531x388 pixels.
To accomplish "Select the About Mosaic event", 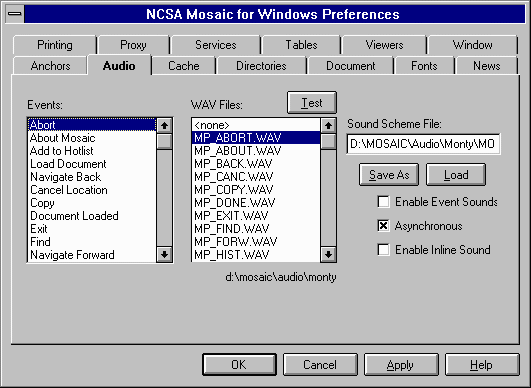I will [91, 138].
